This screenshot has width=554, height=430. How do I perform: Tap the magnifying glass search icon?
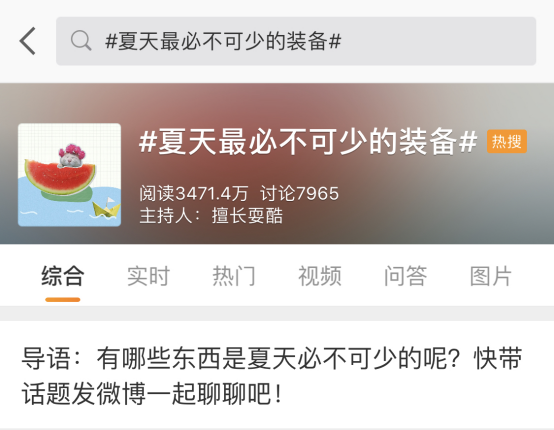81,41
